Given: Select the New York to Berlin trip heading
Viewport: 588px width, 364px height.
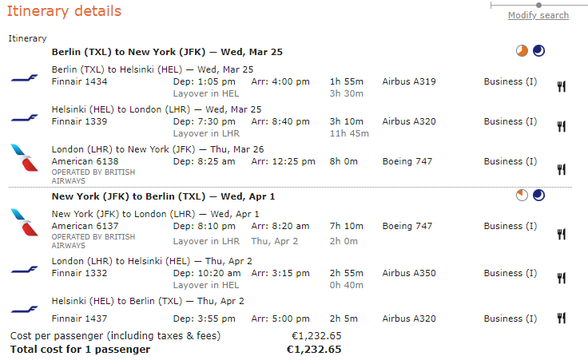Looking at the screenshot, I should pyautogui.click(x=165, y=196).
